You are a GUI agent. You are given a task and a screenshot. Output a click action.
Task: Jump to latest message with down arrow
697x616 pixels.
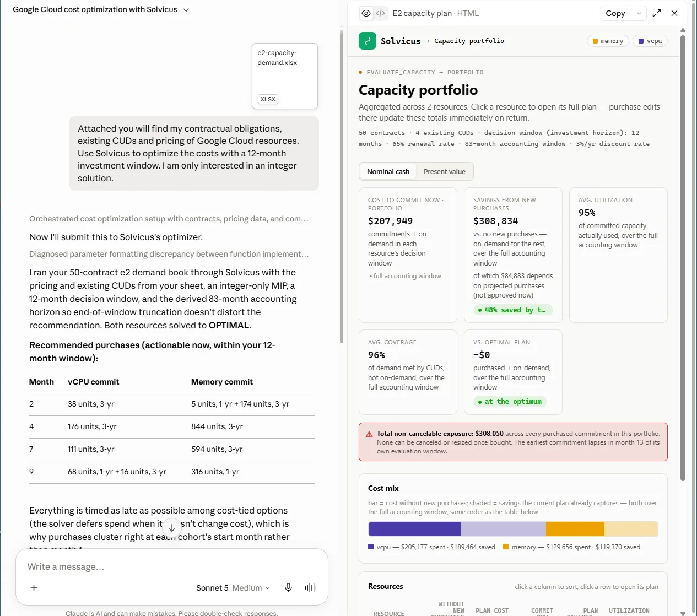pyautogui.click(x=172, y=528)
